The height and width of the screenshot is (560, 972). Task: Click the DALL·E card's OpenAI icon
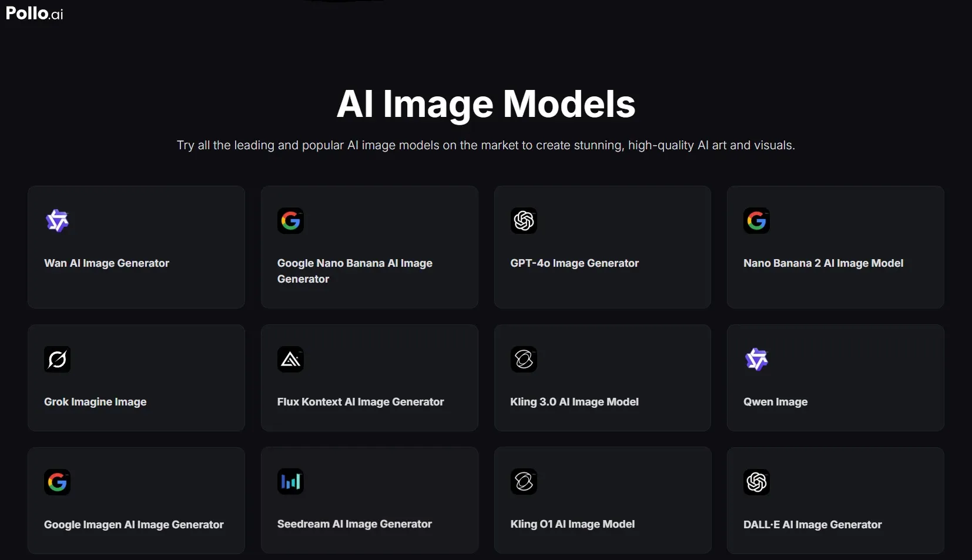756,482
